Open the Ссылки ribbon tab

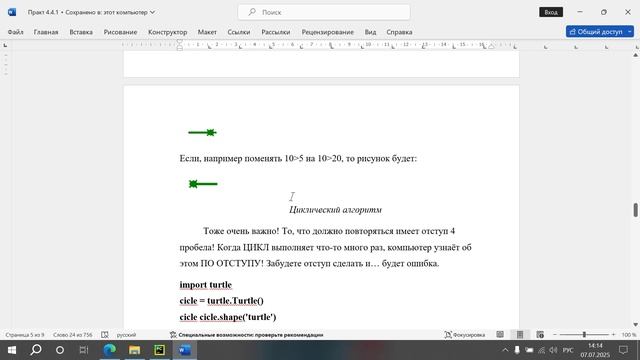238,32
